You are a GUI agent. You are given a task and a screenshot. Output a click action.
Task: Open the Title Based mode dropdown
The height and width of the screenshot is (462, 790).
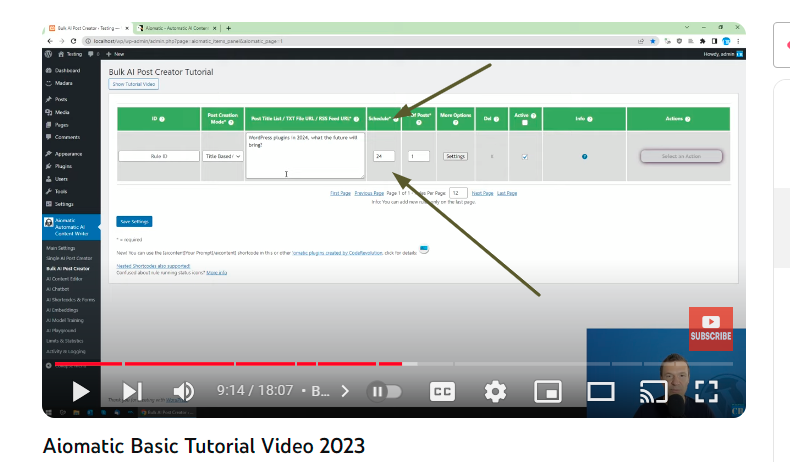223,157
